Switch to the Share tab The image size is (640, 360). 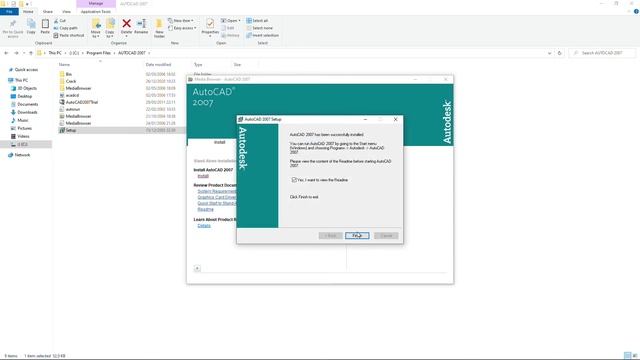coord(48,11)
